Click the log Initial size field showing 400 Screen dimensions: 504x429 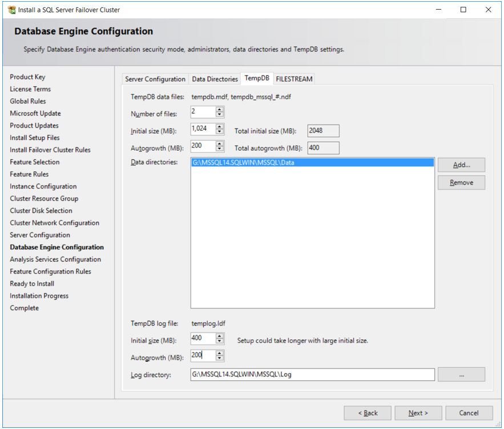[203, 338]
